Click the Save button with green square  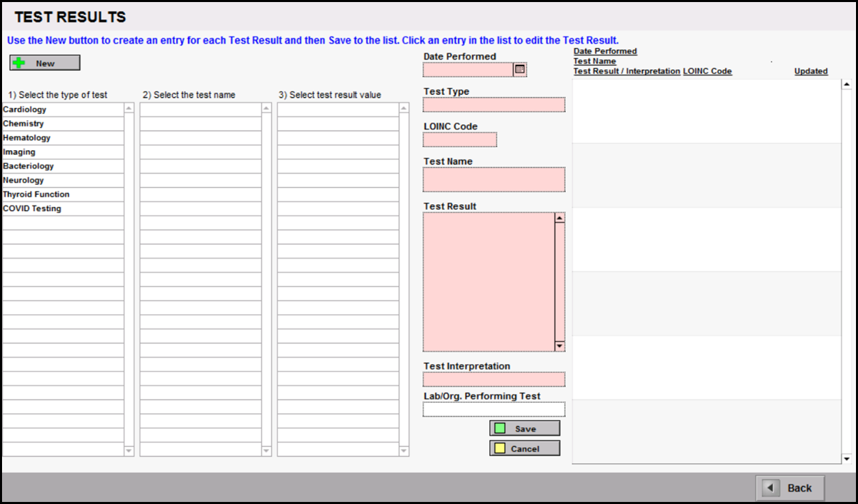524,428
